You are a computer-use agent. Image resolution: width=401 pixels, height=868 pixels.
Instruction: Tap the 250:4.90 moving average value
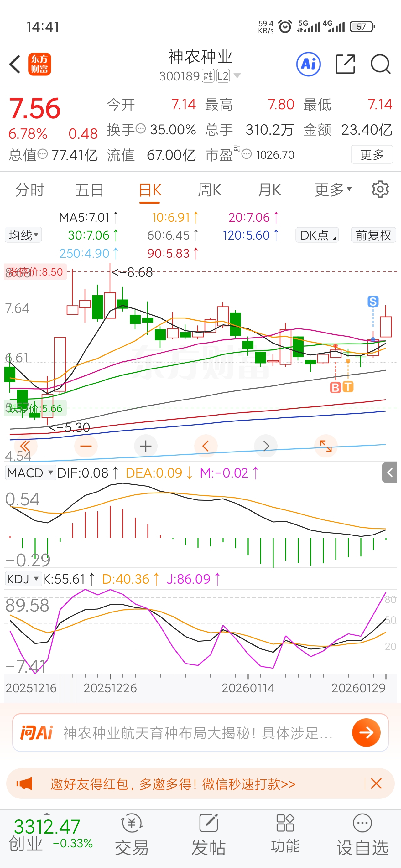89,253
